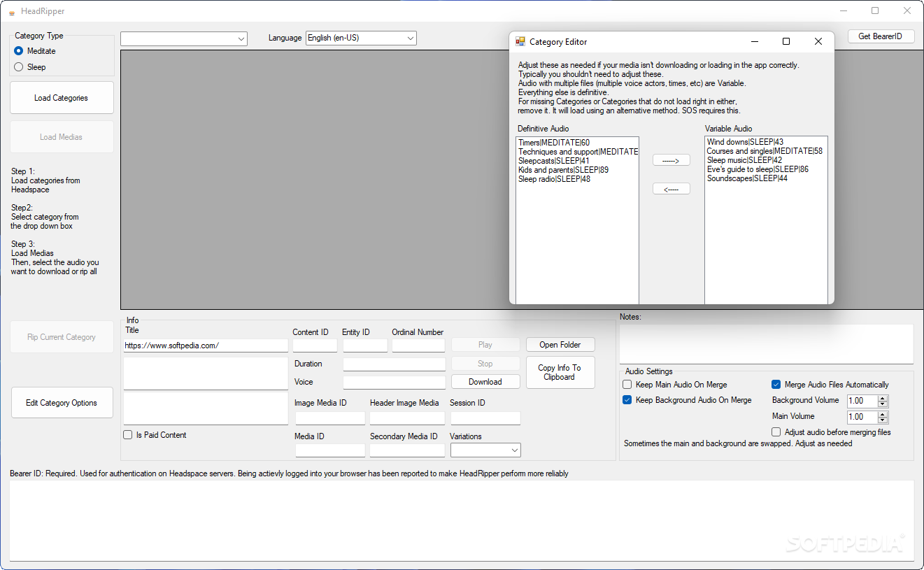Viewport: 924px width, 570px height.
Task: Click the Duration field
Action: 394,364
